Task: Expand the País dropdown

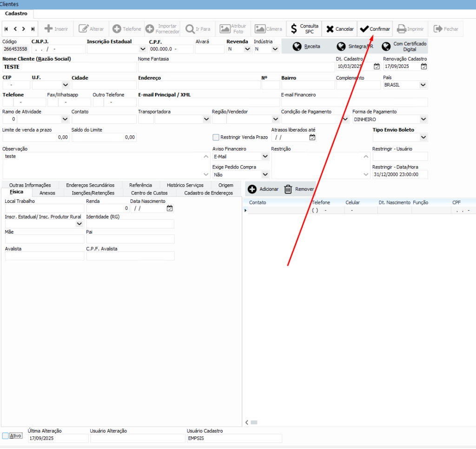Action: tap(423, 85)
